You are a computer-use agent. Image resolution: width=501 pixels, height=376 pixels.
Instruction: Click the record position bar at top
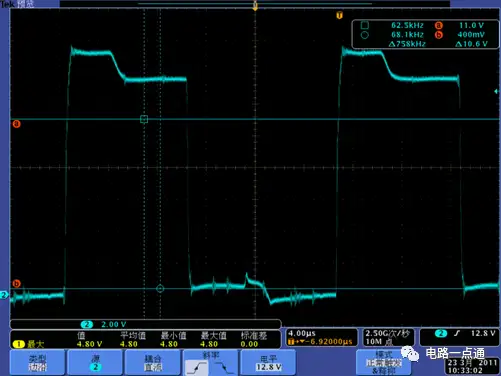[255, 4]
